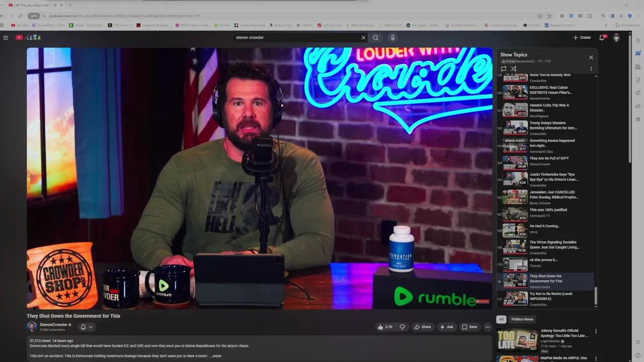Select 'ok this proves it...' playlist entry
Viewport: 644px width, 362px height.
(x=546, y=264)
